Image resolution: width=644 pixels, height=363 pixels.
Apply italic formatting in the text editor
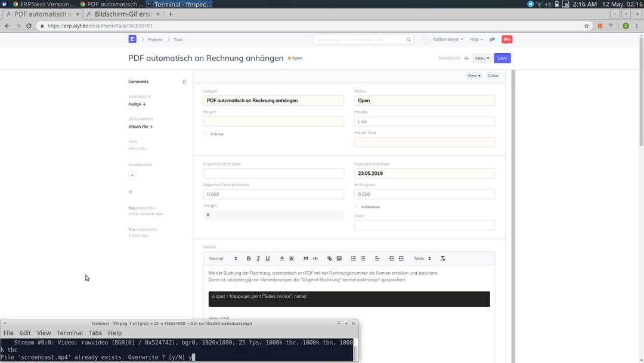[258, 258]
